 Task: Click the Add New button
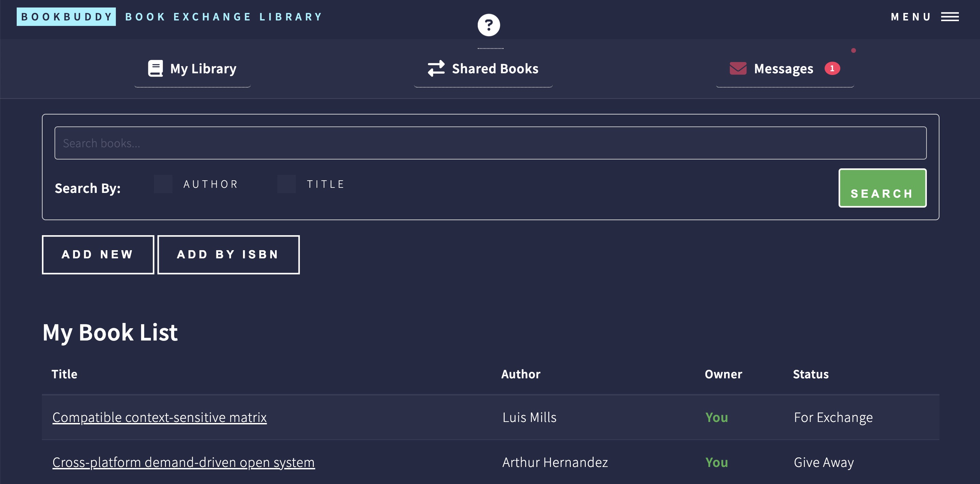(x=98, y=255)
